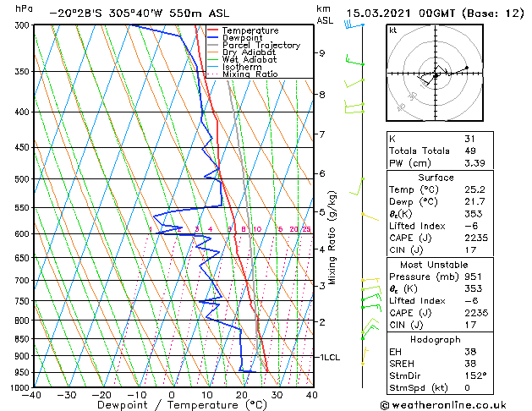Click the 'Hodograph' section heading
Screen dimensions: 532x411
436,340
